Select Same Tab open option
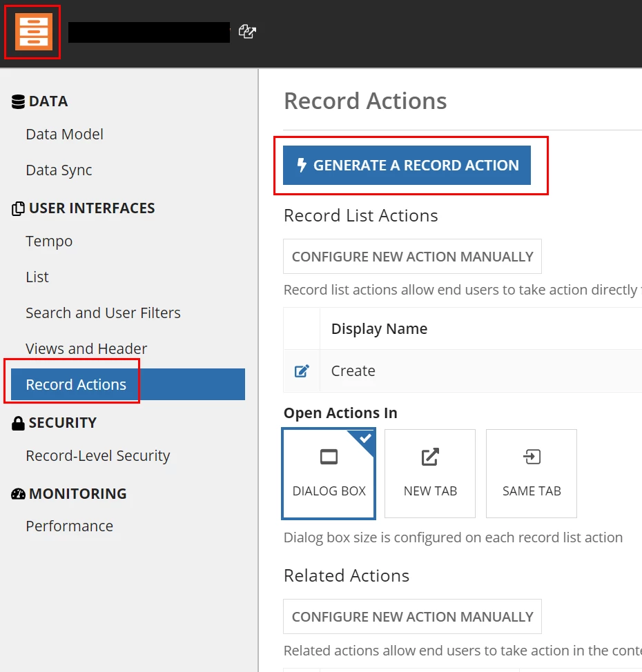Screen dimensions: 642x672 (532, 473)
